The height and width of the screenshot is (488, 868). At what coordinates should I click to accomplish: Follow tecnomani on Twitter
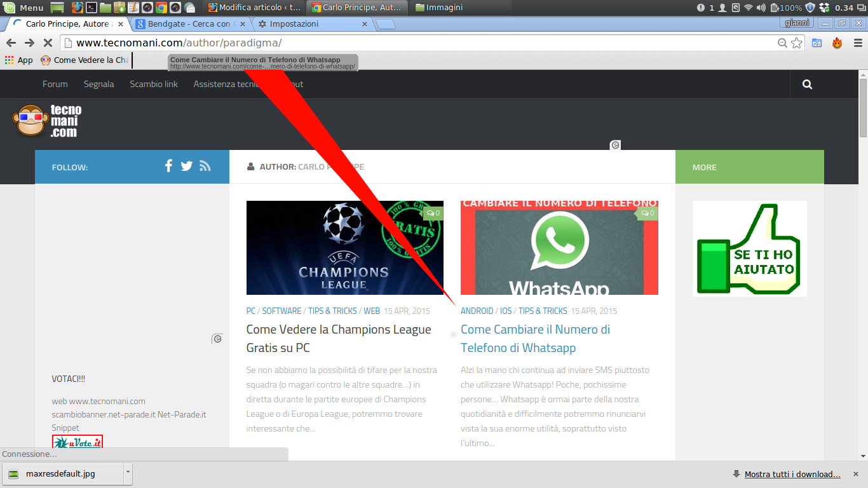pyautogui.click(x=186, y=166)
